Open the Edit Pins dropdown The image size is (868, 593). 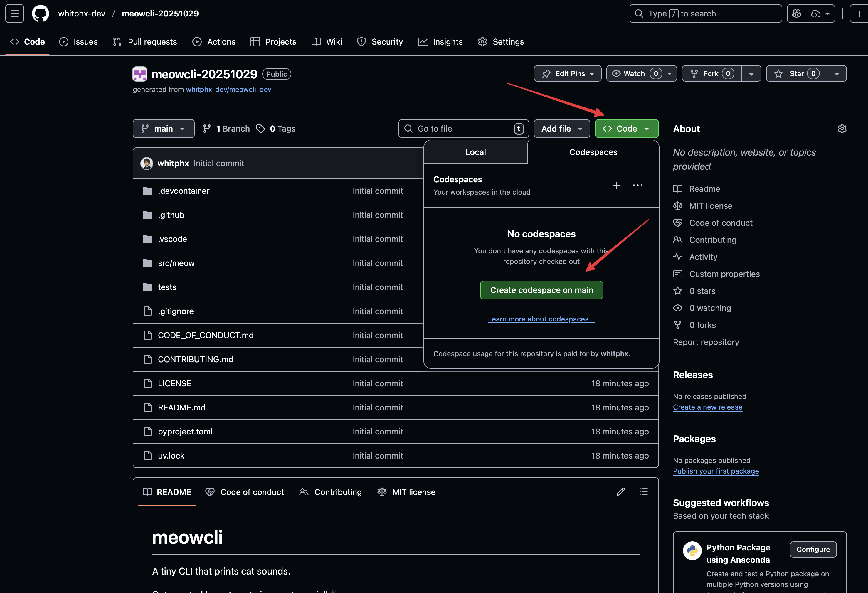(x=567, y=74)
